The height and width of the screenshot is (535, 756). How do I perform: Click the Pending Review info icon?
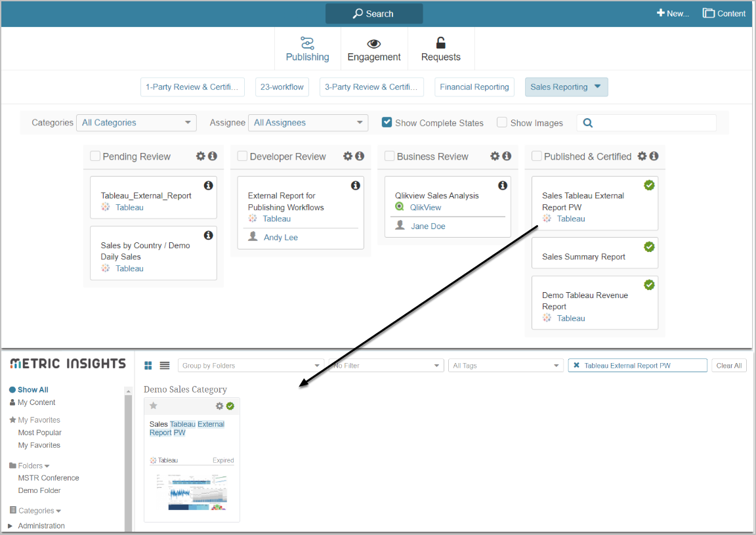pos(212,156)
